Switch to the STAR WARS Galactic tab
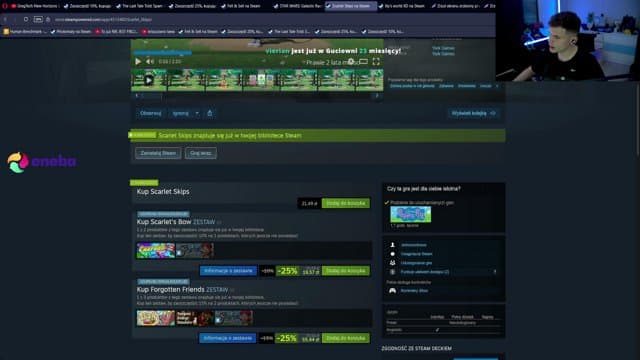This screenshot has height=360, width=640. pyautogui.click(x=298, y=6)
